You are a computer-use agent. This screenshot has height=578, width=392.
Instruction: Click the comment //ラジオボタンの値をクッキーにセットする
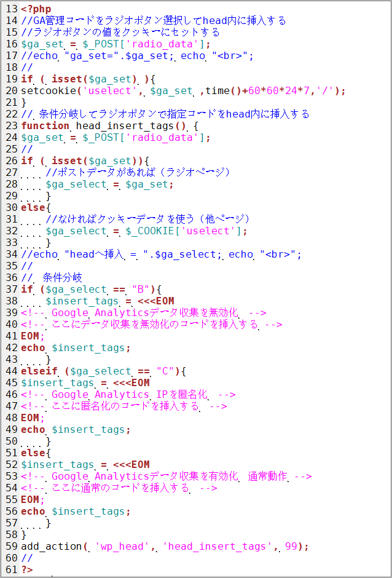120,32
